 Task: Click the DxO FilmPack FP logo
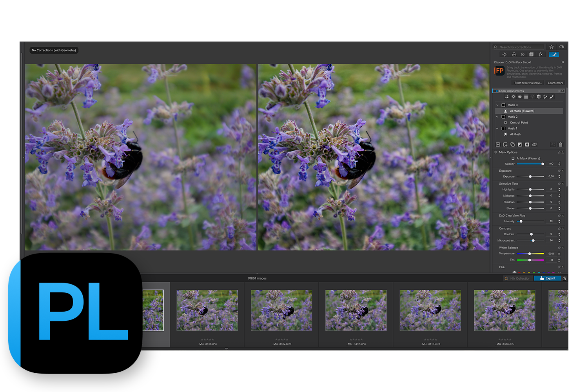click(x=499, y=71)
